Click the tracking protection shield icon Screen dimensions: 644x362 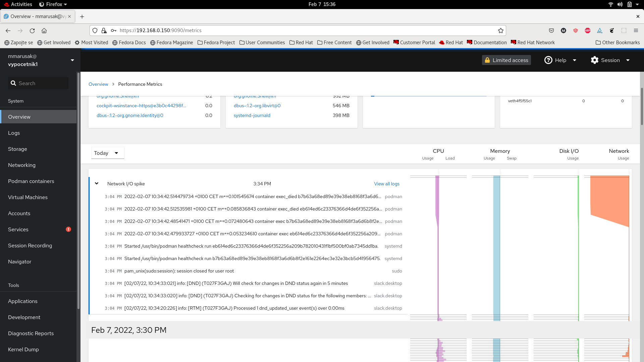[x=95, y=30]
